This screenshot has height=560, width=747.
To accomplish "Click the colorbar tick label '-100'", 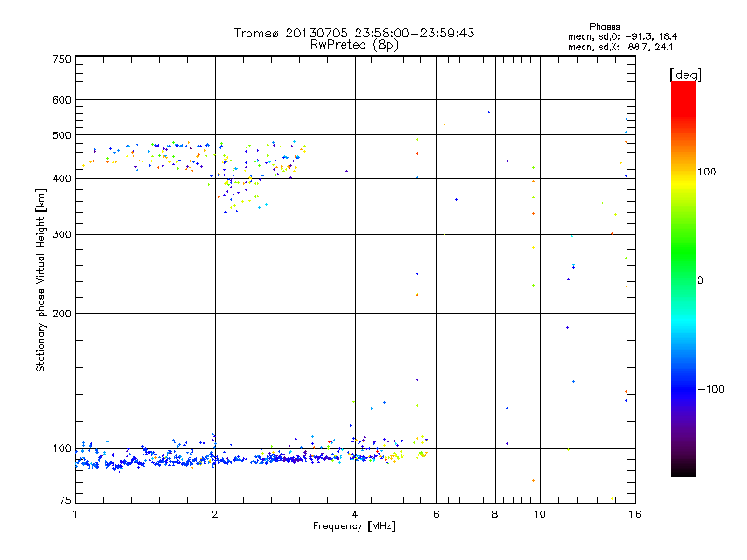I will point(711,389).
